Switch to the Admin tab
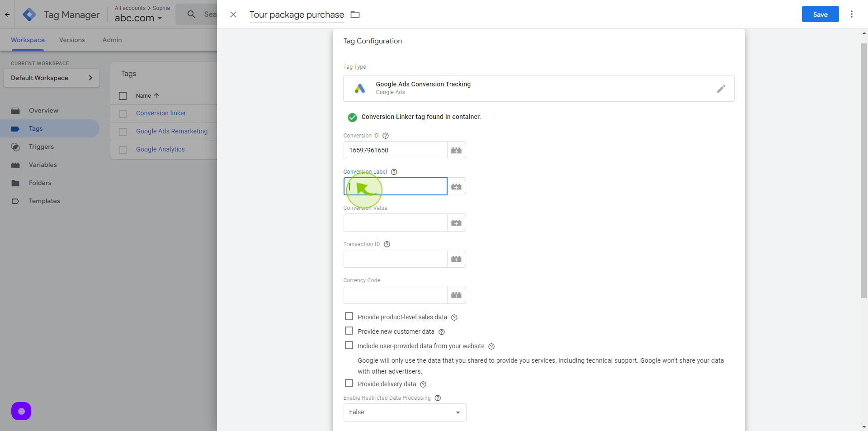The width and height of the screenshot is (868, 431). tap(112, 40)
